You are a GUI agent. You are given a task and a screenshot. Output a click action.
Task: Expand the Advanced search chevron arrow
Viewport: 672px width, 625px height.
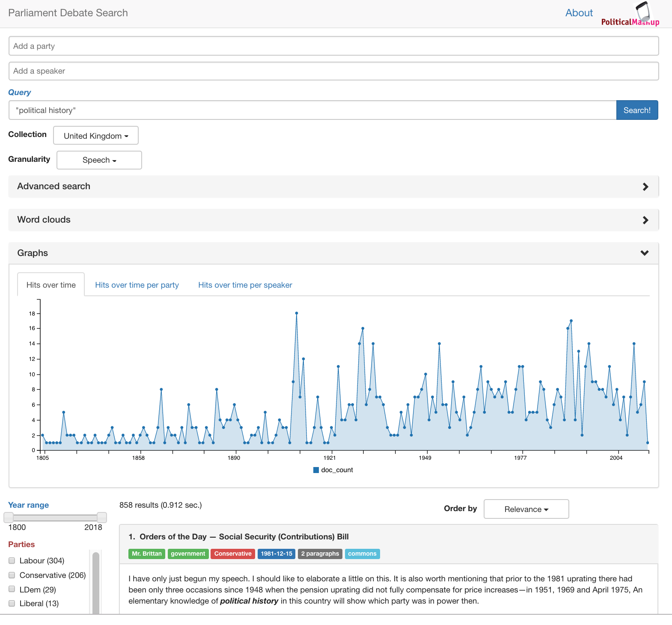tap(645, 187)
